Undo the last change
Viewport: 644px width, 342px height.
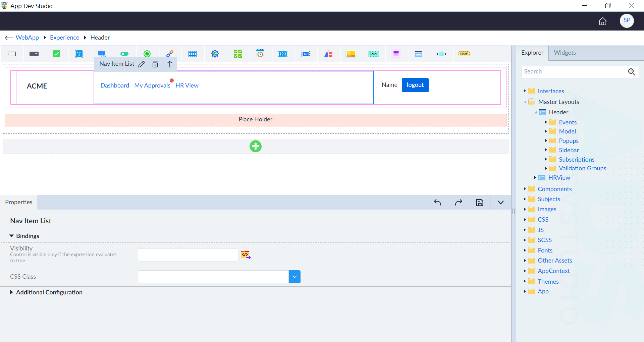[x=437, y=202]
